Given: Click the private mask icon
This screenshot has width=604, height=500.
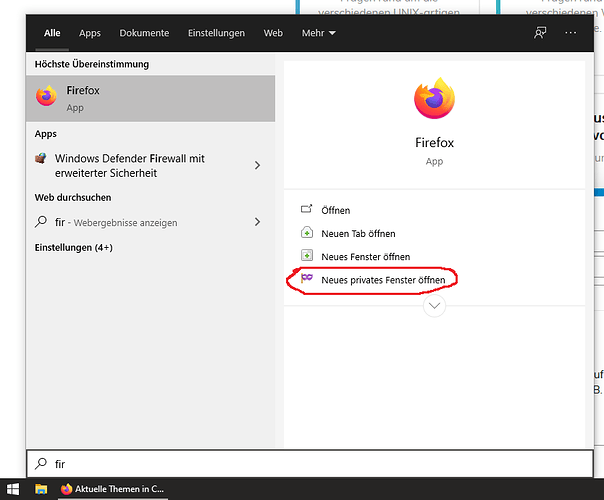Looking at the screenshot, I should [x=307, y=278].
